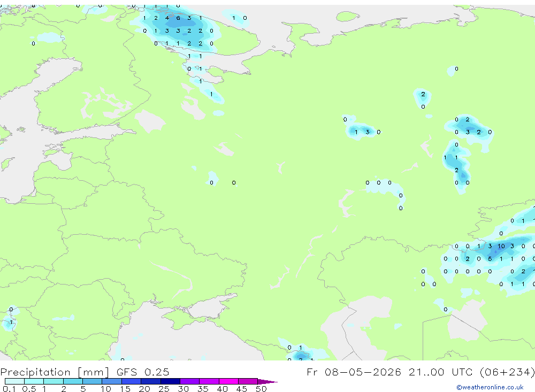
Task: Pick the 25–30 mm purple legend swatch
Action: [x=170, y=381]
